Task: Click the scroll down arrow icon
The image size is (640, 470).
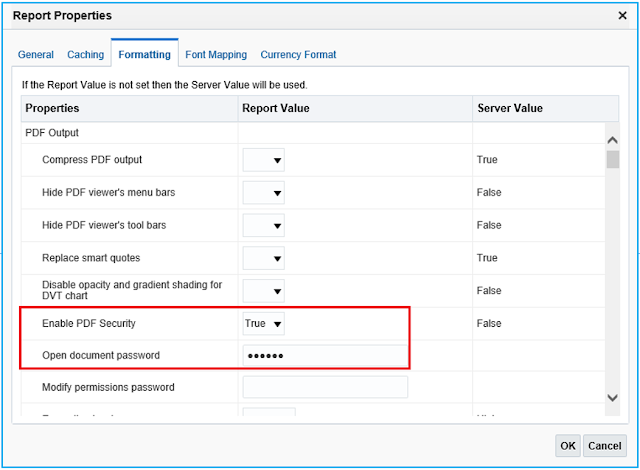Action: (x=612, y=398)
